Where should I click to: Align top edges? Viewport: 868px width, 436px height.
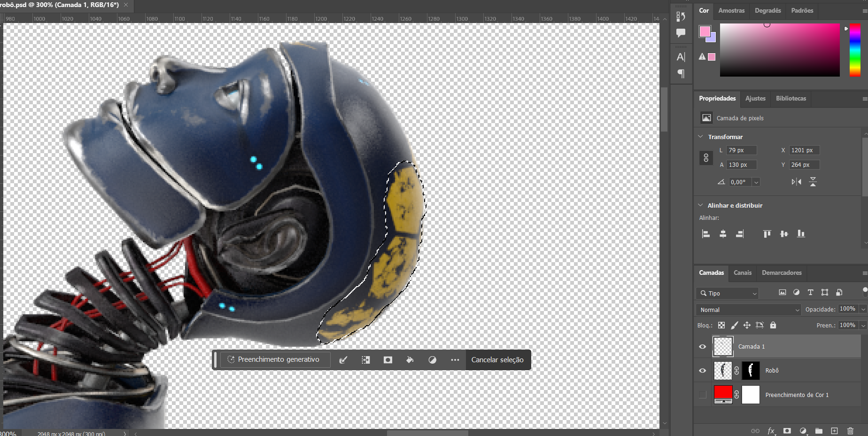click(767, 234)
